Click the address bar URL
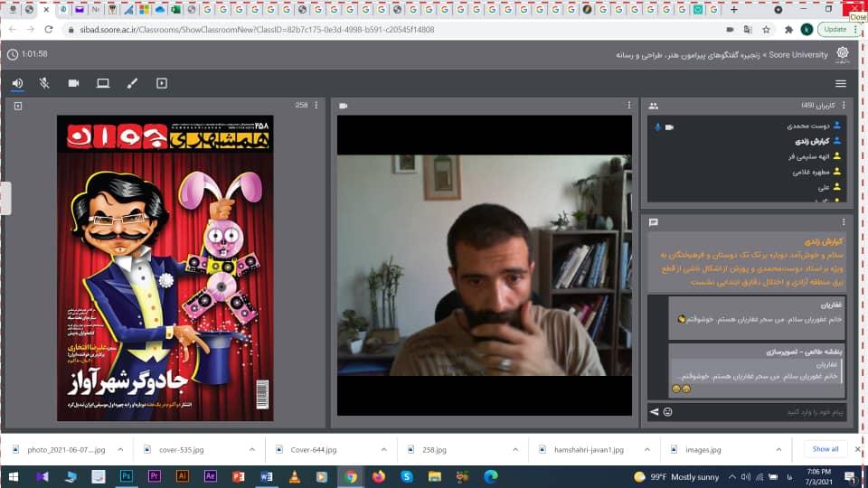 click(257, 30)
